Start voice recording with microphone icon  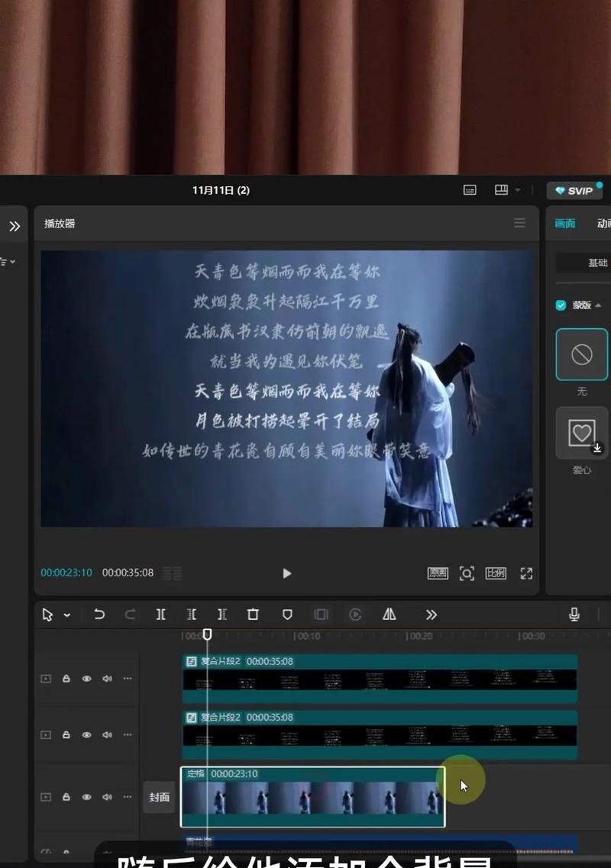pos(574,614)
